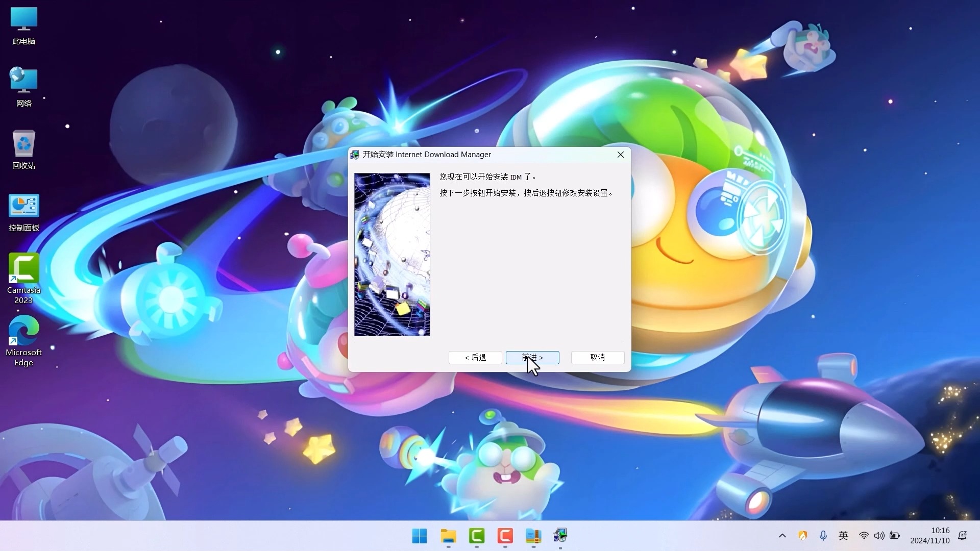Select the 网络 desktop icon

click(x=23, y=87)
